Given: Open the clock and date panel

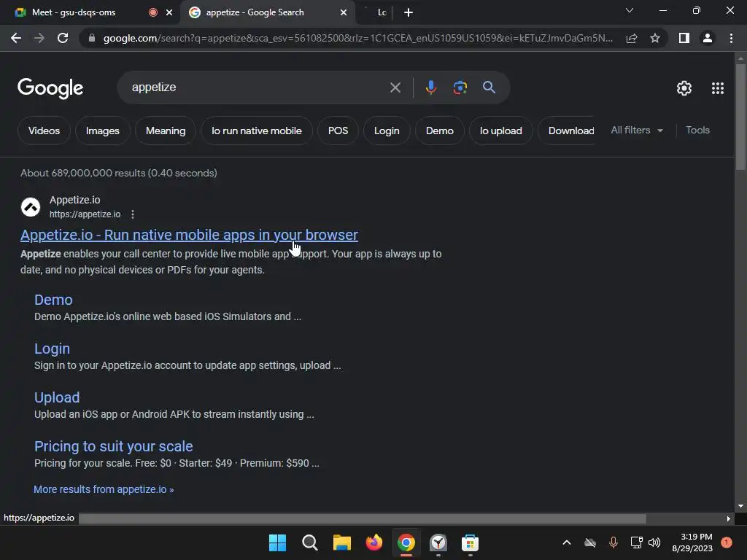Looking at the screenshot, I should 692,542.
